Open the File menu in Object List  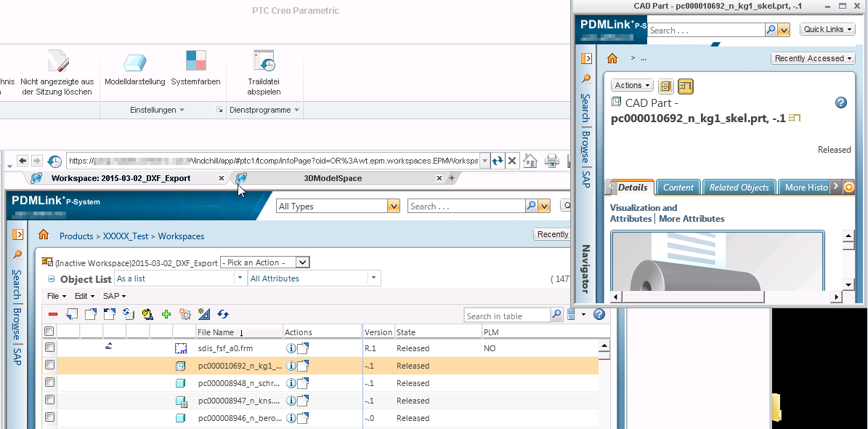(x=57, y=296)
